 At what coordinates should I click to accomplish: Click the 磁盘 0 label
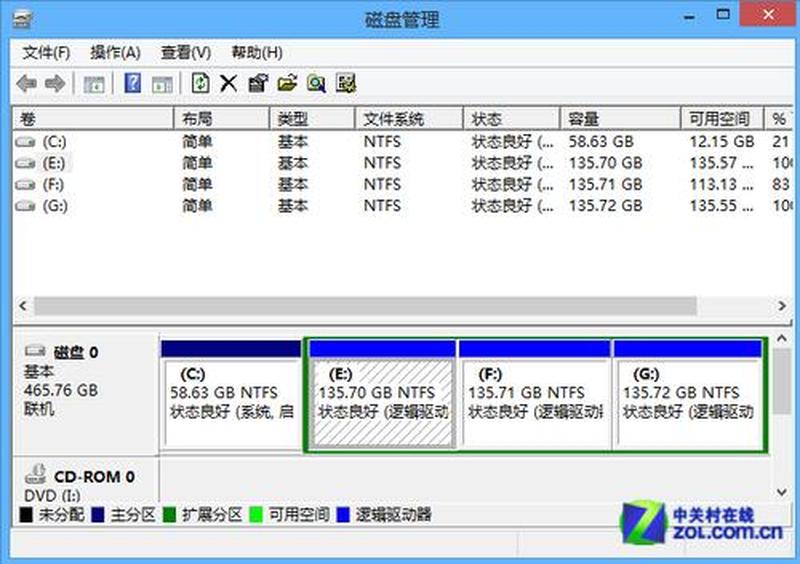click(x=76, y=352)
